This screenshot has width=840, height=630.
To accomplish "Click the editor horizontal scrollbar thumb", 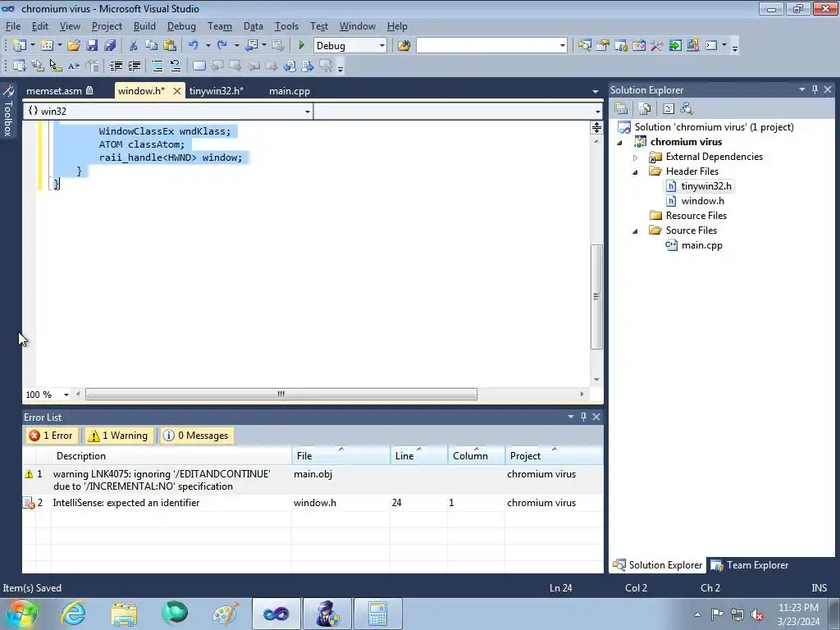I will point(281,395).
